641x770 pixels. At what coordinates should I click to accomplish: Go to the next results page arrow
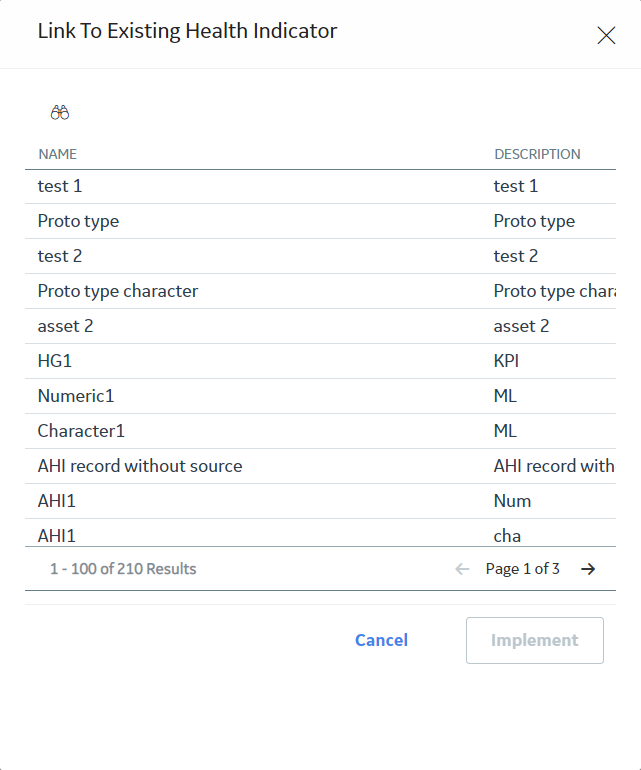pyautogui.click(x=588, y=569)
